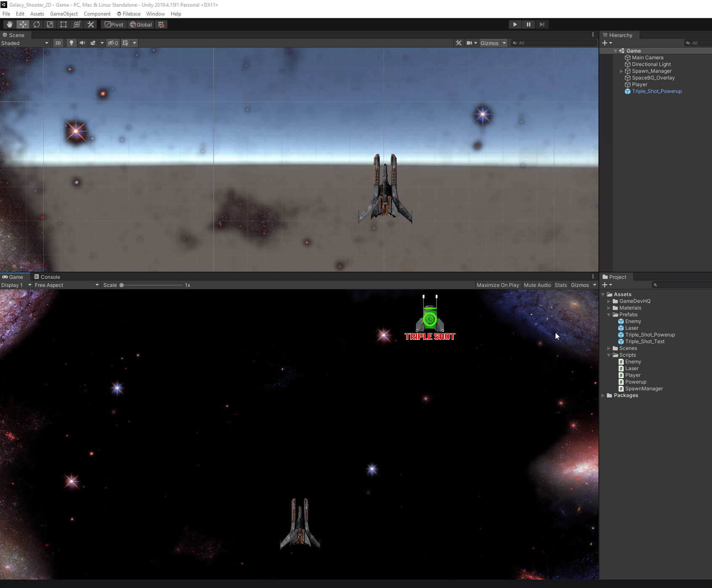Screen dimensions: 712x588
Task: Show Game view Stats
Action: tap(561, 285)
